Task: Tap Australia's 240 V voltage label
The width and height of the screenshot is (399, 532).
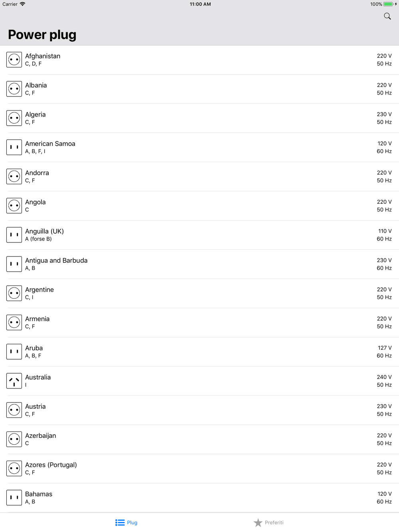Action: (384, 377)
